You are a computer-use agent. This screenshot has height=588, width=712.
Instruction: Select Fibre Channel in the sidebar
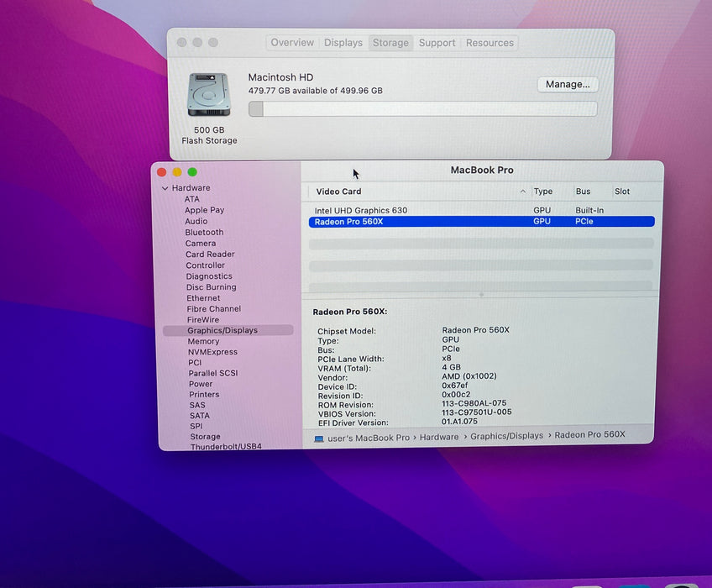(214, 309)
